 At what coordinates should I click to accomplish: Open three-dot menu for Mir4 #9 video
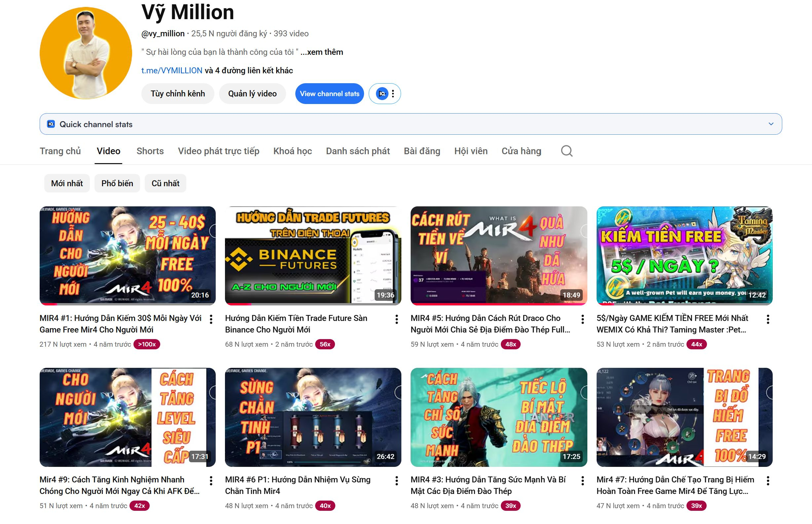[211, 480]
